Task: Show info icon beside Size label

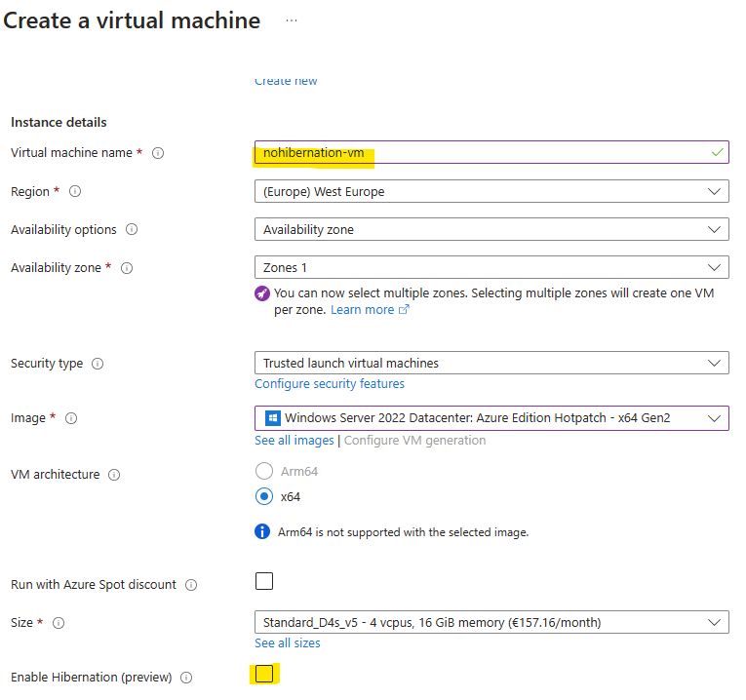Action: click(59, 623)
